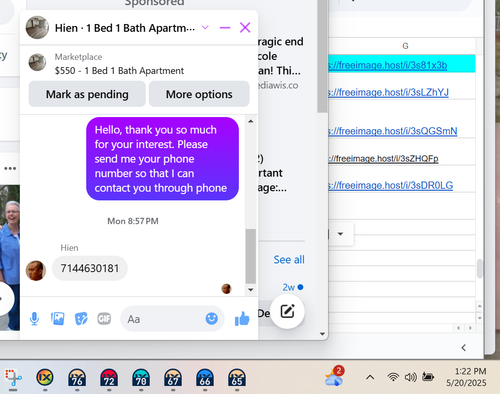
Task: Close the Hien chat window
Action: coord(245,28)
